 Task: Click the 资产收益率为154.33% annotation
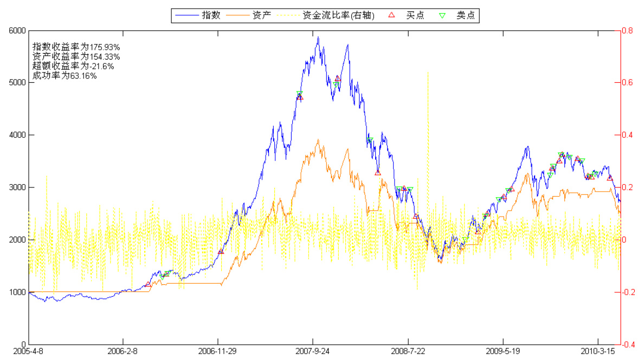(76, 56)
